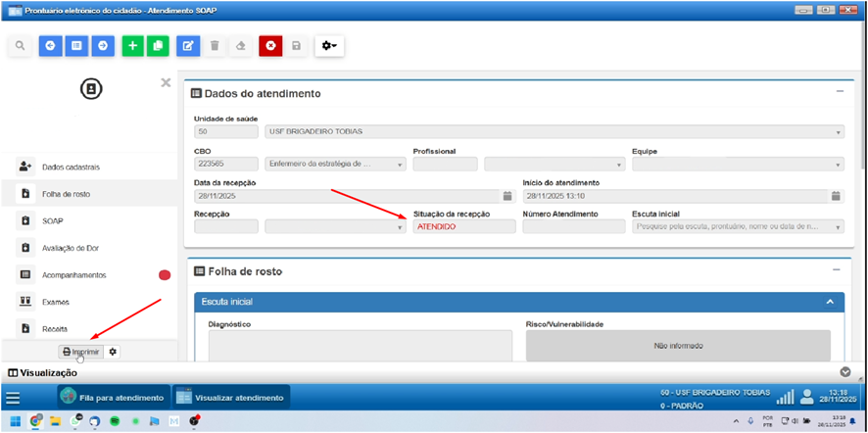The width and height of the screenshot is (868, 433).
Task: Expand the Visualização bottom panel
Action: [846, 372]
